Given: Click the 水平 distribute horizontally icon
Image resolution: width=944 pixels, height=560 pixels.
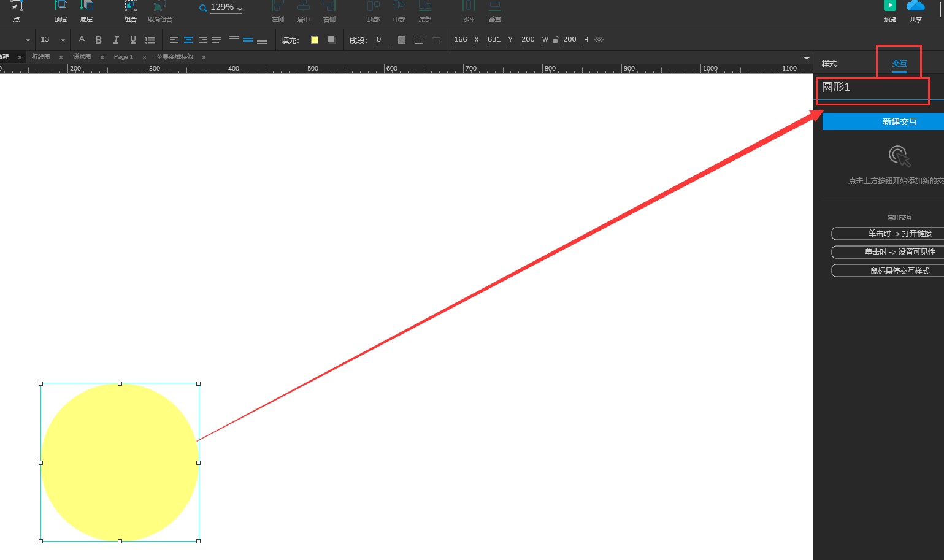Looking at the screenshot, I should click(x=469, y=6).
